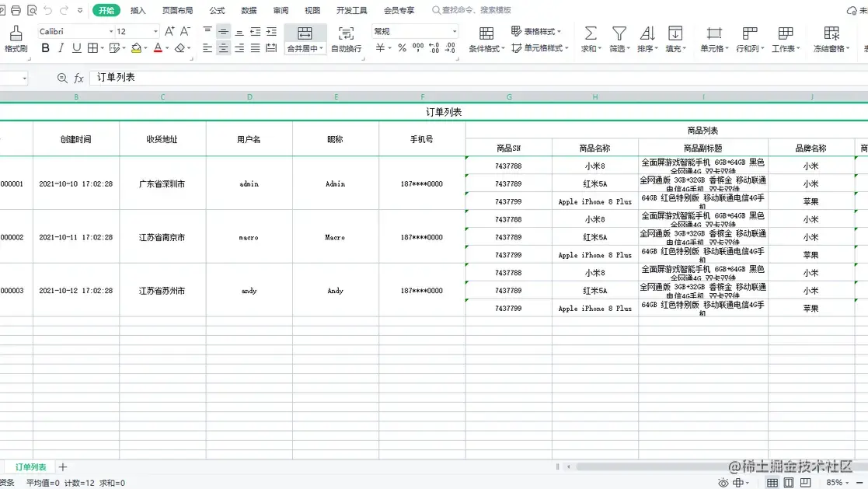Toggle italic formatting
868x489 pixels.
(61, 48)
